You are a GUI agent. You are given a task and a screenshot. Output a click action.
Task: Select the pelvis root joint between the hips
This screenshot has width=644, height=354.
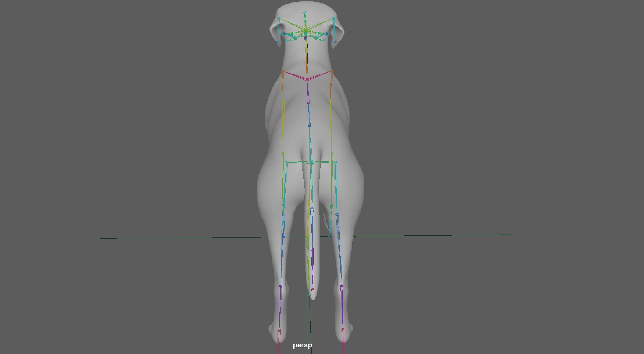tap(311, 162)
